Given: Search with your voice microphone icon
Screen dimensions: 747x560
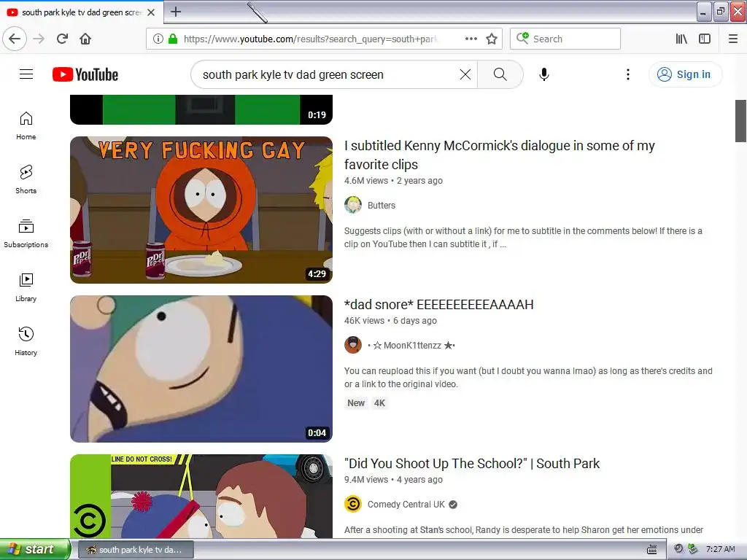Looking at the screenshot, I should click(x=544, y=74).
